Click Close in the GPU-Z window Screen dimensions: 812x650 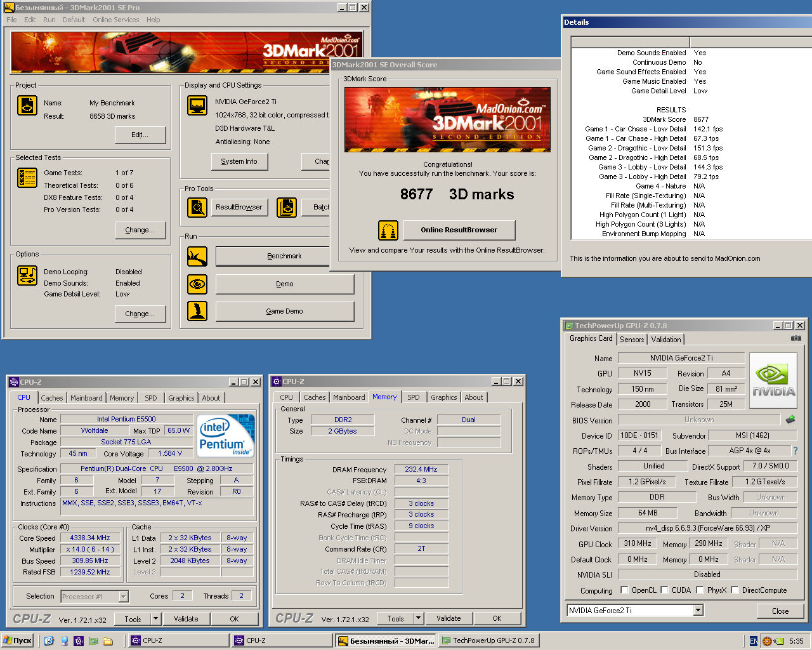[780, 611]
